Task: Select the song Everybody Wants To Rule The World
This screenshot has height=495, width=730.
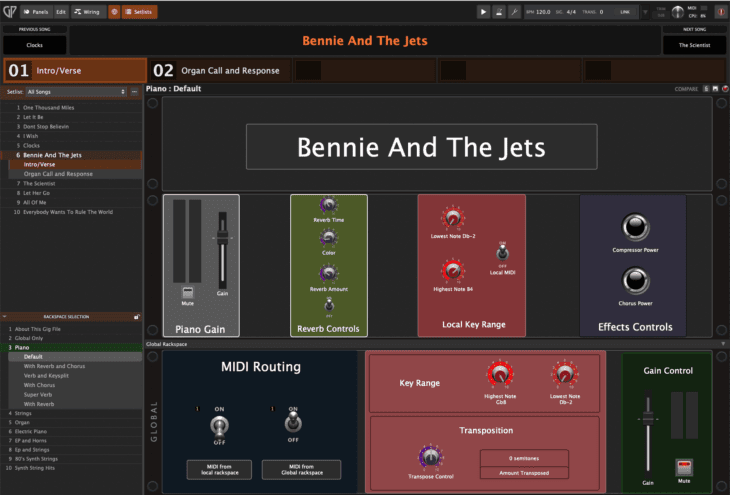Action: tap(68, 212)
